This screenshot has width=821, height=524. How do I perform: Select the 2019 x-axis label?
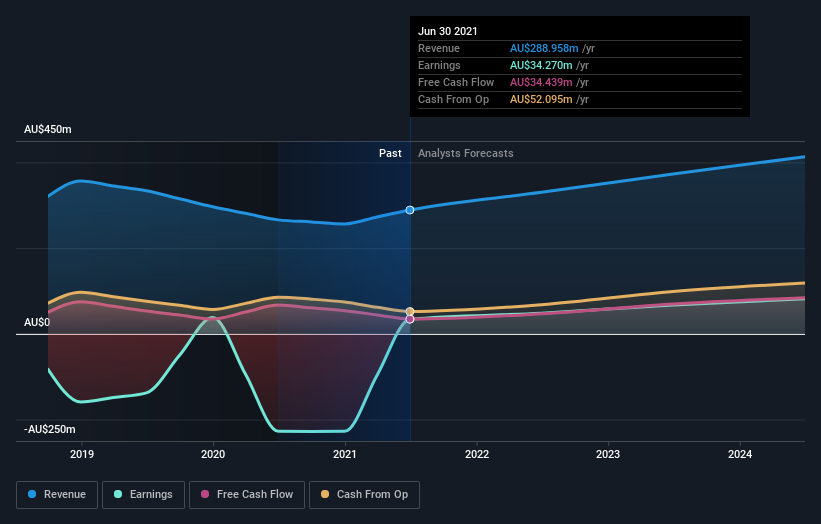(82, 454)
